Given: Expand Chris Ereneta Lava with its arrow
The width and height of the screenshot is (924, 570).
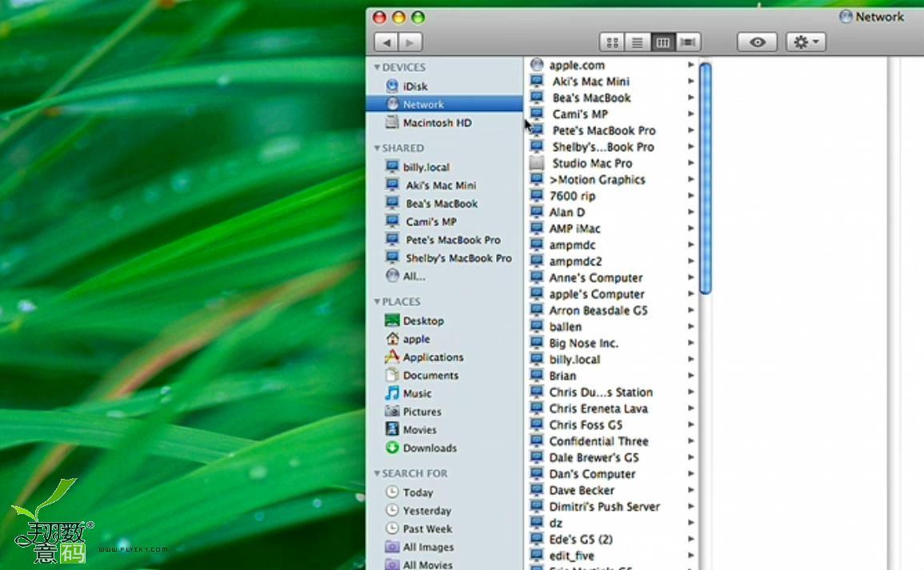Looking at the screenshot, I should coord(690,408).
